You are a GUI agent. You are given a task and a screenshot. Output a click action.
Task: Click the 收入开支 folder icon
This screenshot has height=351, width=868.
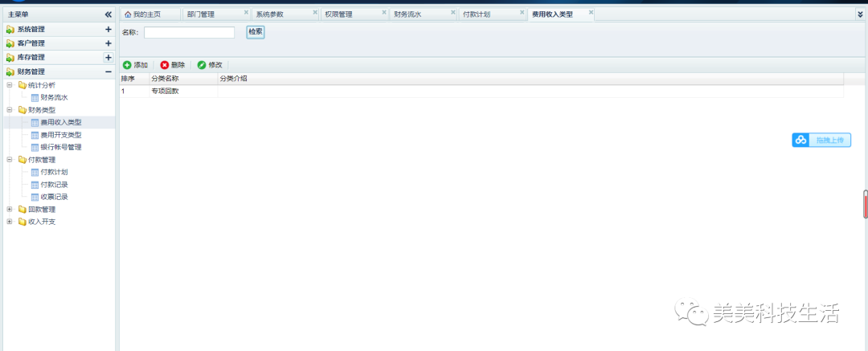click(23, 222)
